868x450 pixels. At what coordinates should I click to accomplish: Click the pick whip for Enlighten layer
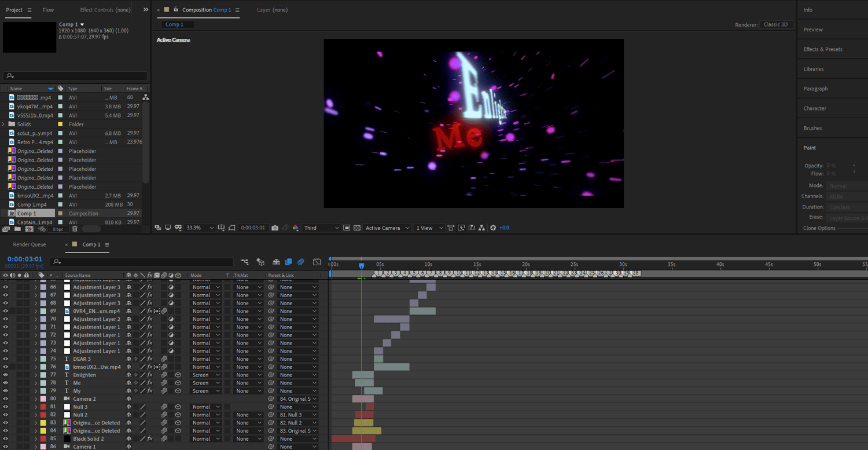click(270, 375)
